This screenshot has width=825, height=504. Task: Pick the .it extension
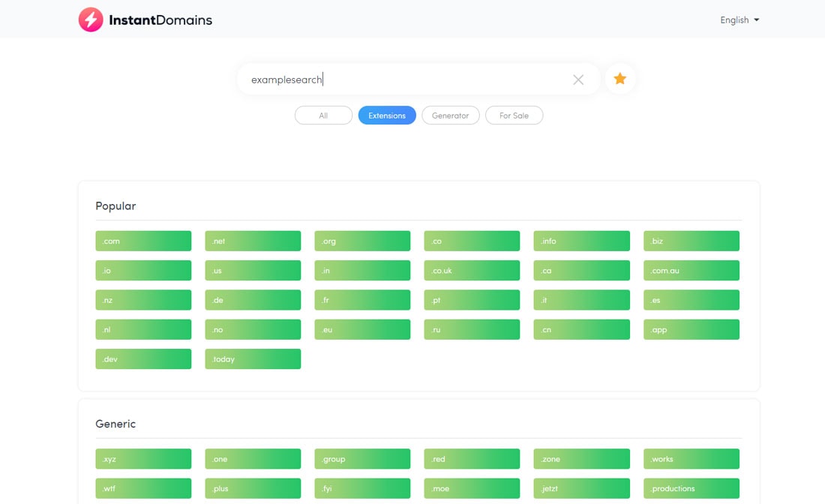click(582, 300)
